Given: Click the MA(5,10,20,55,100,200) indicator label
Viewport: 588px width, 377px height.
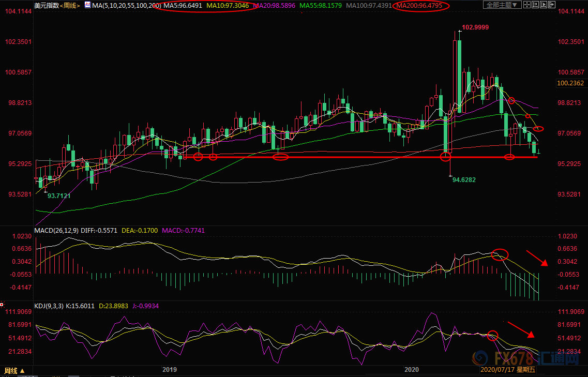Looking at the screenshot, I should point(124,6).
